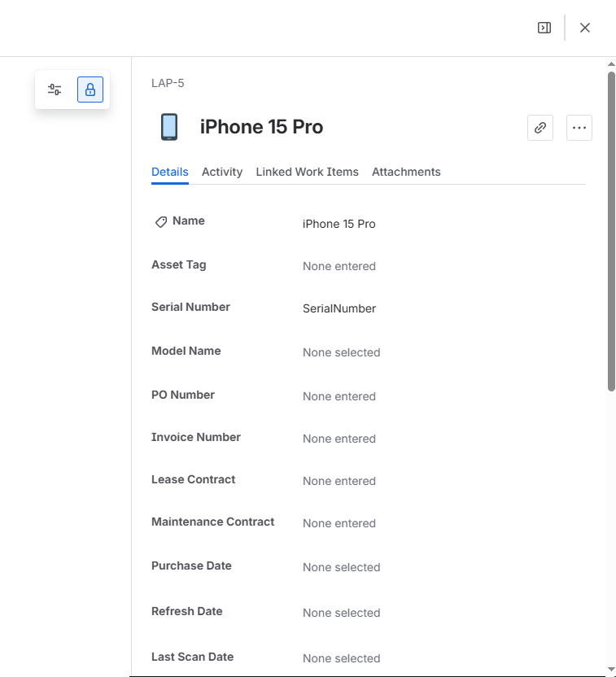Image resolution: width=616 pixels, height=677 pixels.
Task: Select a Model Name value
Action: pyautogui.click(x=341, y=353)
